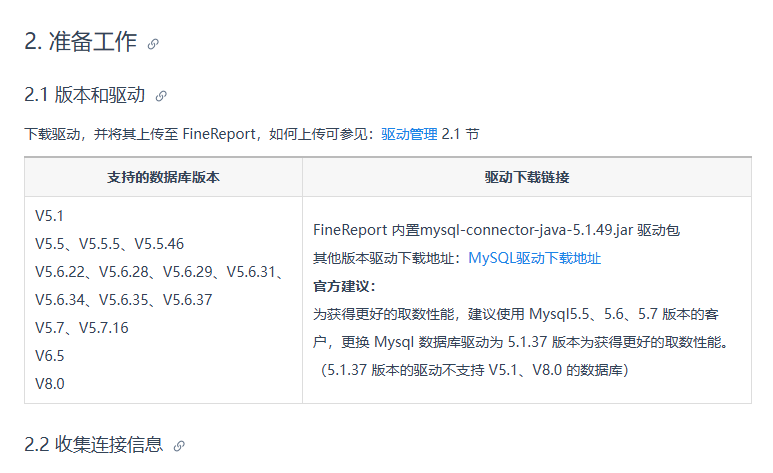
Task: Click anchor link icon beside 版本和驱动 heading
Action: (161, 96)
